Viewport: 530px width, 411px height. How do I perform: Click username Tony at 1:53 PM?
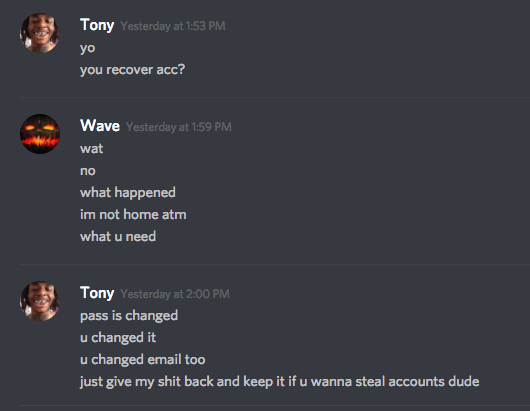[97, 25]
